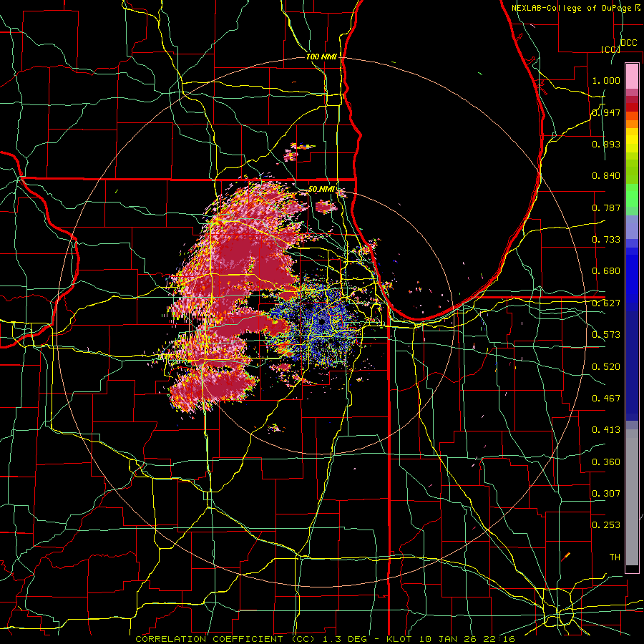Select the 0.680 scale value
This screenshot has height=644, width=644.
[x=606, y=271]
